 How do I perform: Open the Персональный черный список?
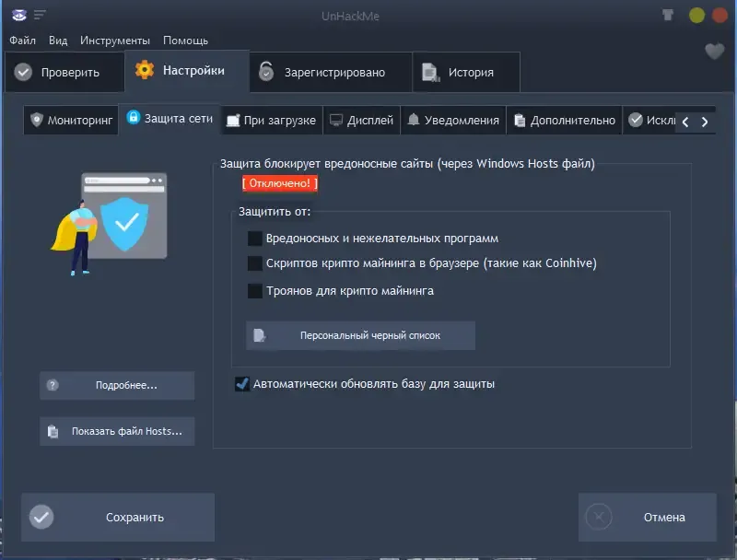[x=361, y=335]
